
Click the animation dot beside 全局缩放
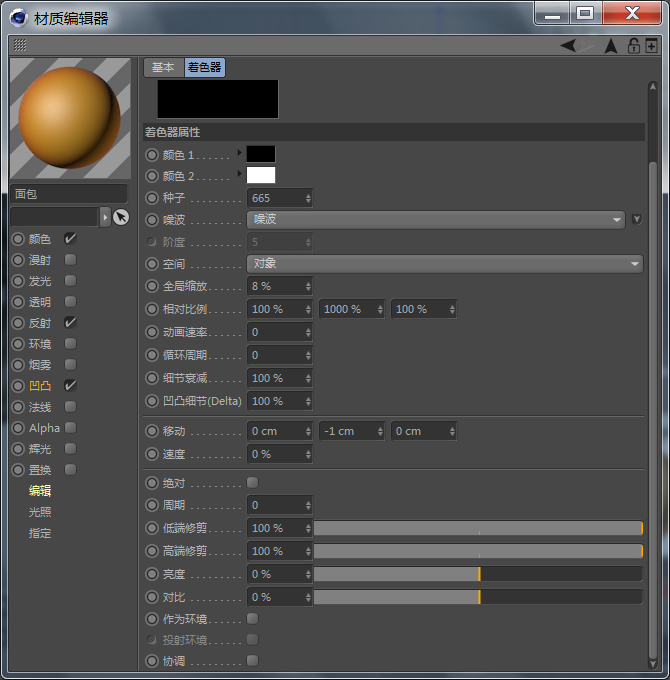(x=152, y=286)
